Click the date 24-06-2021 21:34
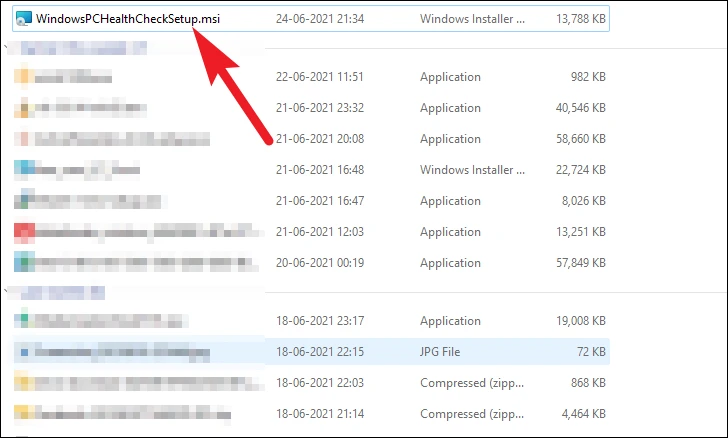The width and height of the screenshot is (728, 438). click(320, 19)
